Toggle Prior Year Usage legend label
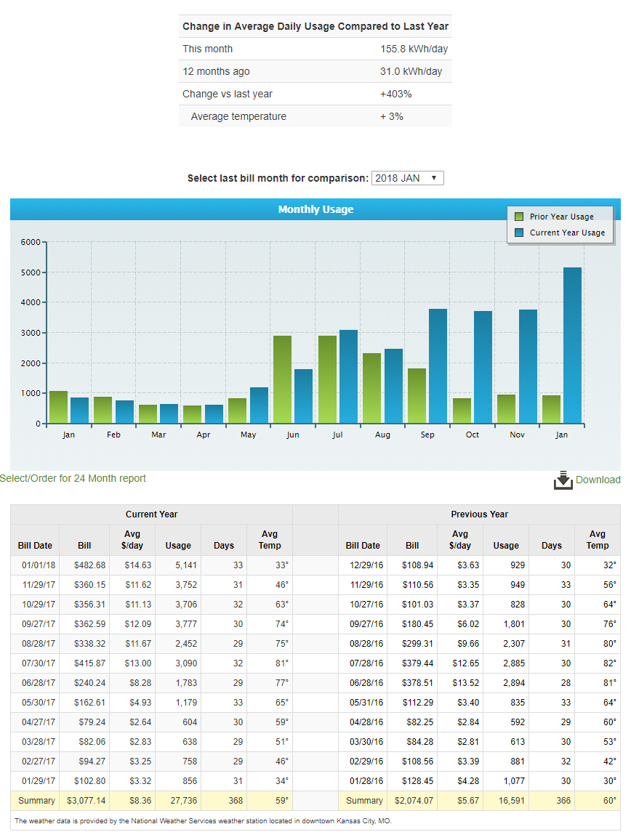631x840 pixels. (x=561, y=217)
